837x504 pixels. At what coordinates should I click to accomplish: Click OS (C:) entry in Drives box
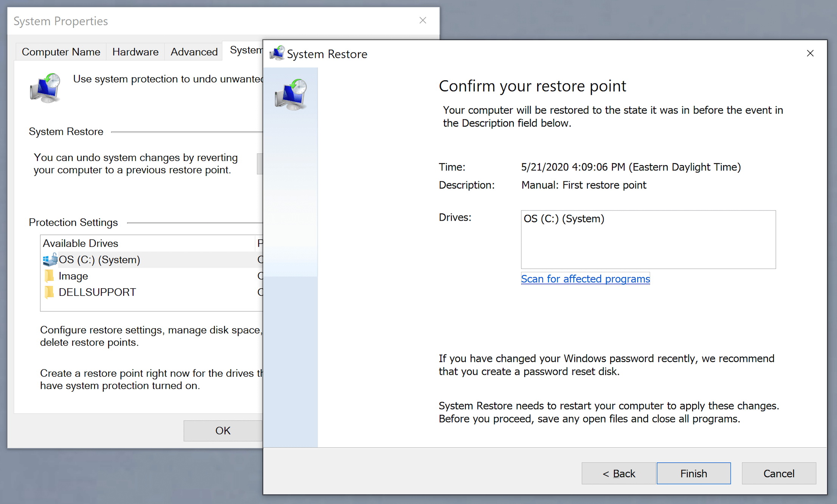(x=564, y=219)
